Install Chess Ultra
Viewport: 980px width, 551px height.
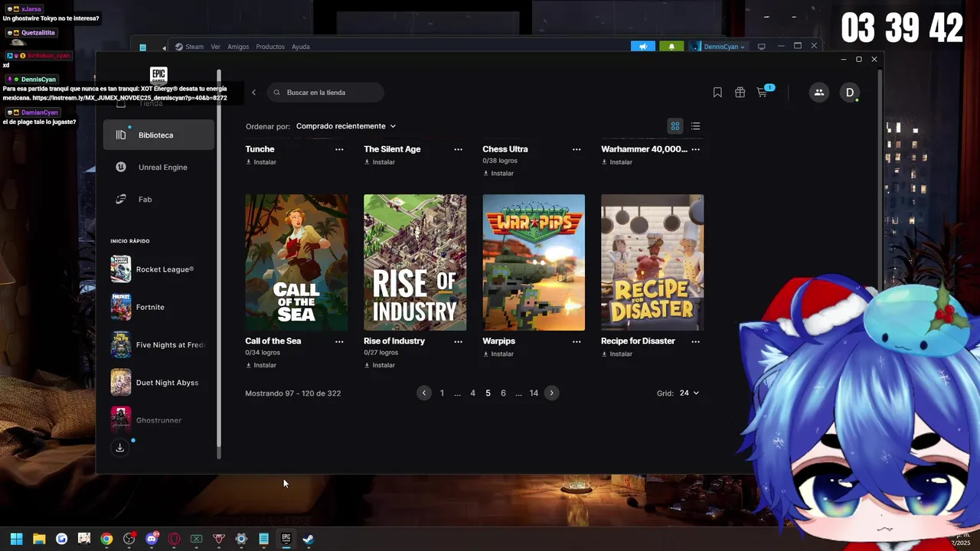498,174
